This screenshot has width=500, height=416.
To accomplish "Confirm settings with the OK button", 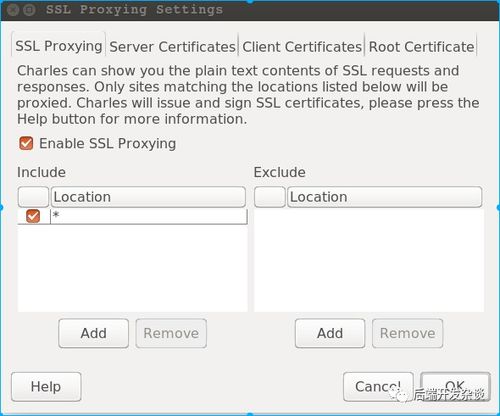I will [455, 387].
